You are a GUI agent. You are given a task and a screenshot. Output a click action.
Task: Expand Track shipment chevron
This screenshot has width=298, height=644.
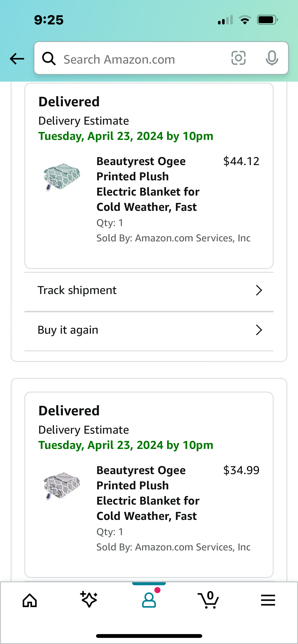[259, 290]
